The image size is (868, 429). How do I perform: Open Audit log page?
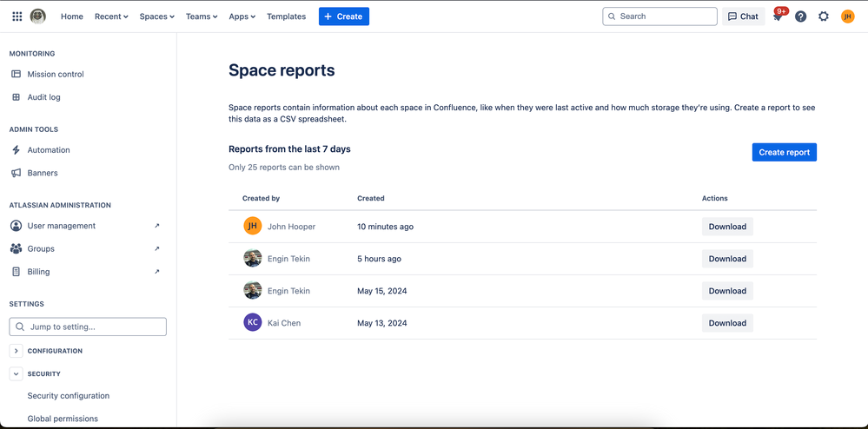click(43, 97)
